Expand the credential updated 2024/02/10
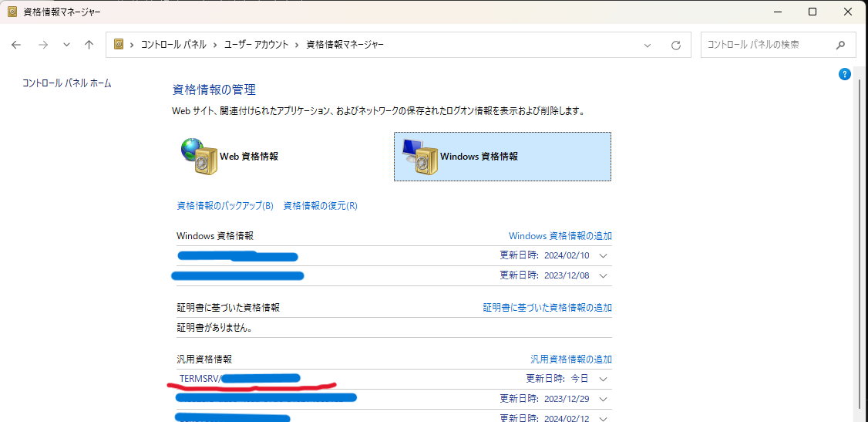Viewport: 868px width, 422px height. click(x=604, y=256)
